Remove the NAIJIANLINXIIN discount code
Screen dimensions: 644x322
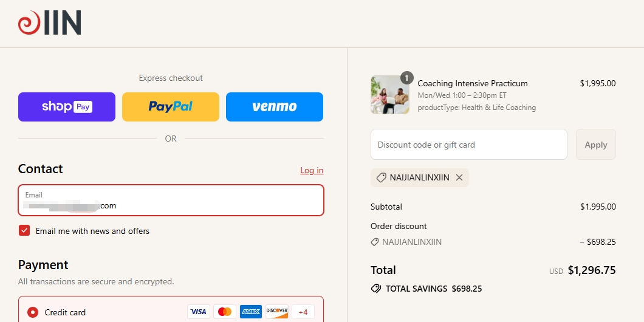click(459, 177)
